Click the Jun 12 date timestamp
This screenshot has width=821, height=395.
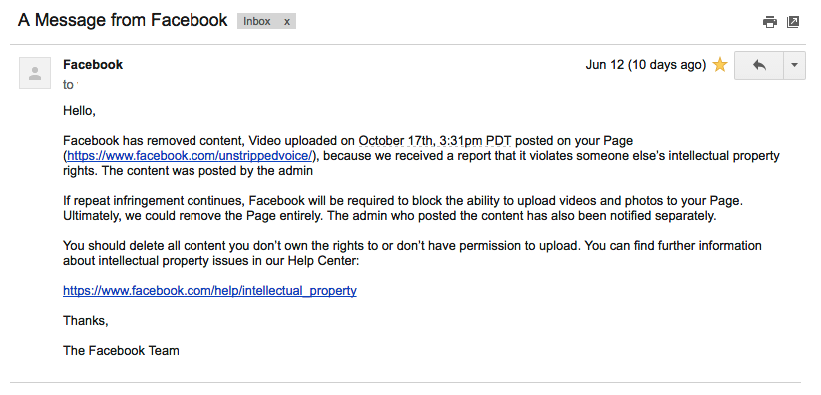(x=604, y=65)
